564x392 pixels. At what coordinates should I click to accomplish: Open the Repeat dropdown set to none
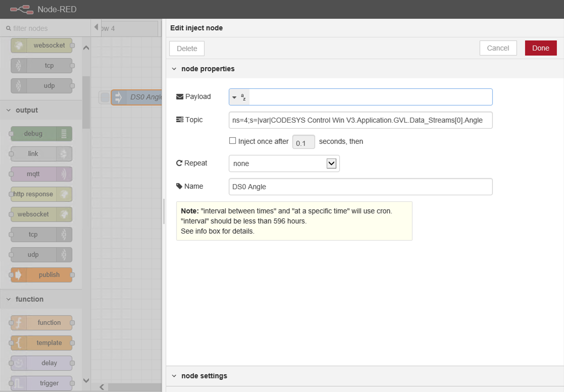[284, 163]
